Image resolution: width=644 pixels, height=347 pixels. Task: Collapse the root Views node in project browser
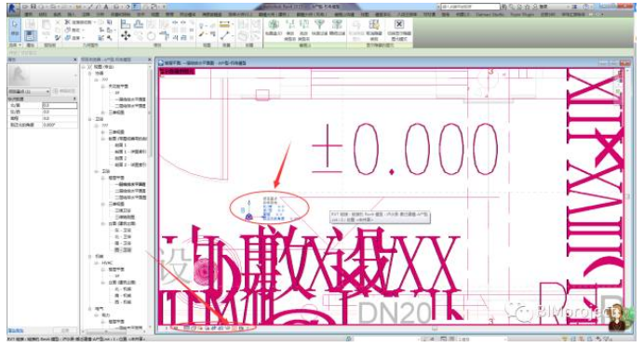[x=84, y=67]
